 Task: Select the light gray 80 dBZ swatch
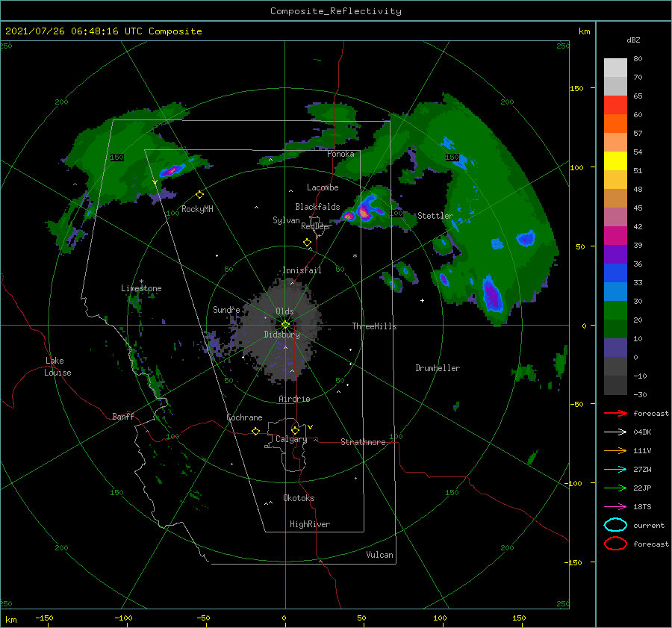tap(615, 67)
